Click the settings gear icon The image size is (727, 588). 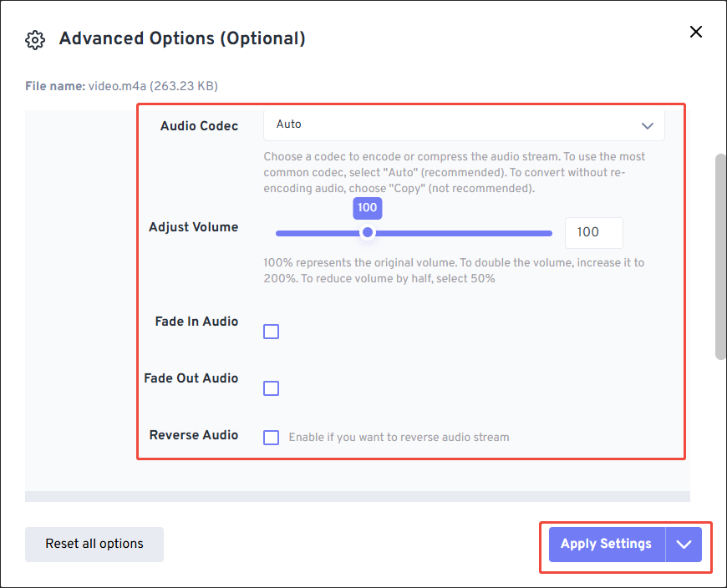35,39
